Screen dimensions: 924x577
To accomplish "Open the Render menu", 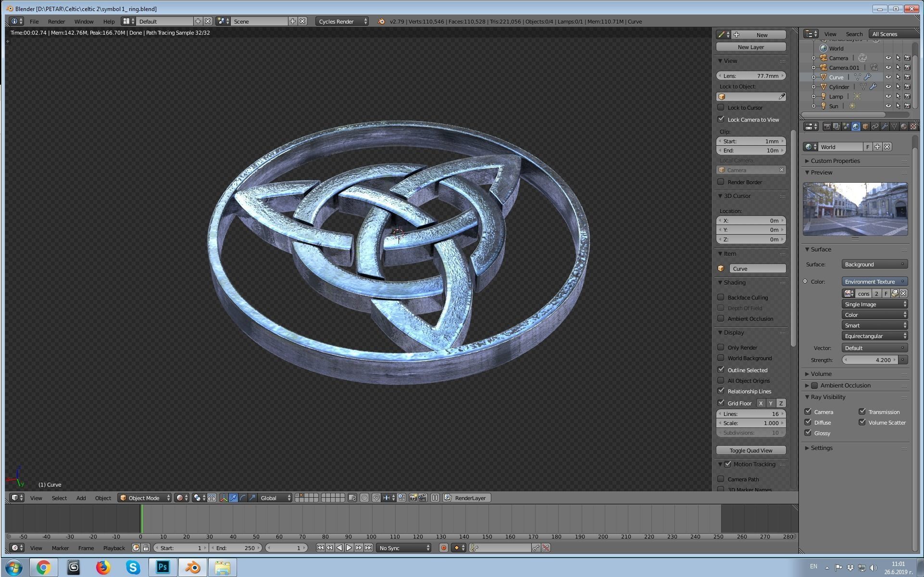I will point(56,21).
